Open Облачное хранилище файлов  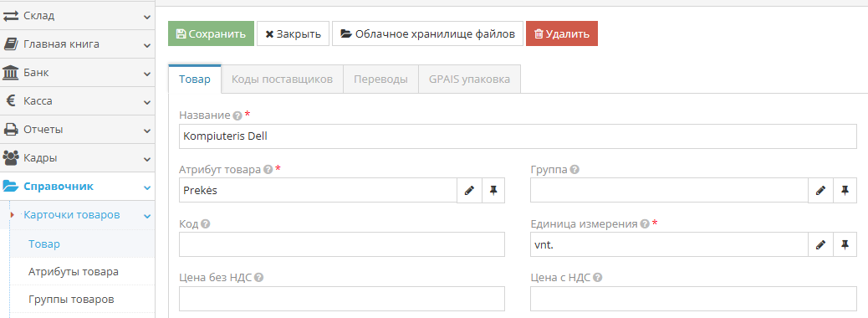click(427, 33)
